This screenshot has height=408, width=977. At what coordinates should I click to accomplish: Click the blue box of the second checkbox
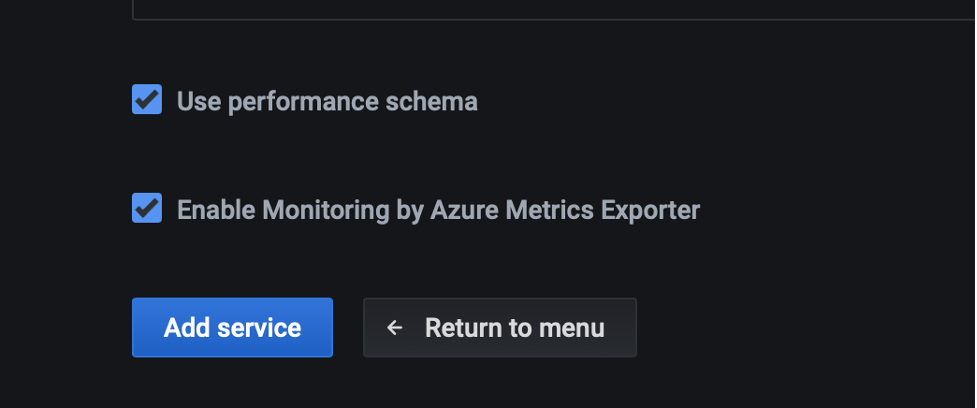point(147,207)
